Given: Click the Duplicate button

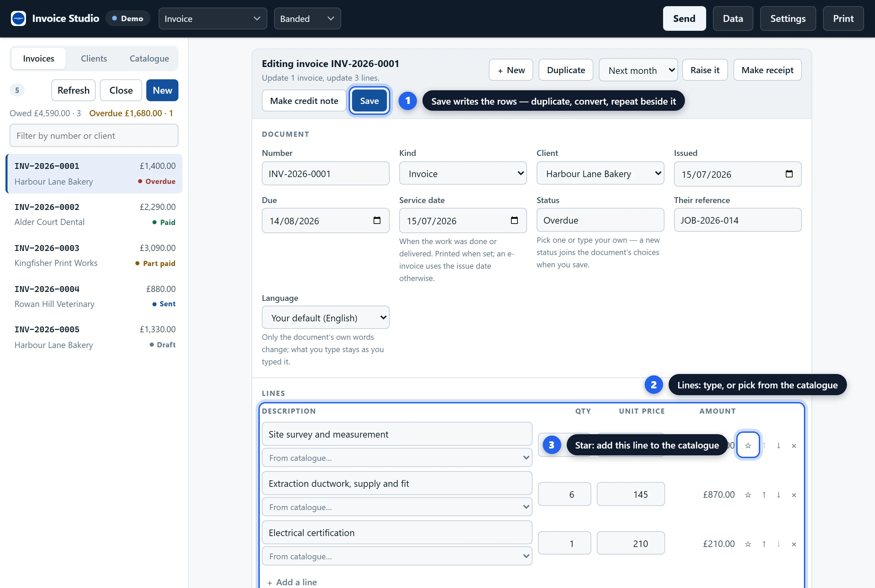Looking at the screenshot, I should (x=566, y=70).
